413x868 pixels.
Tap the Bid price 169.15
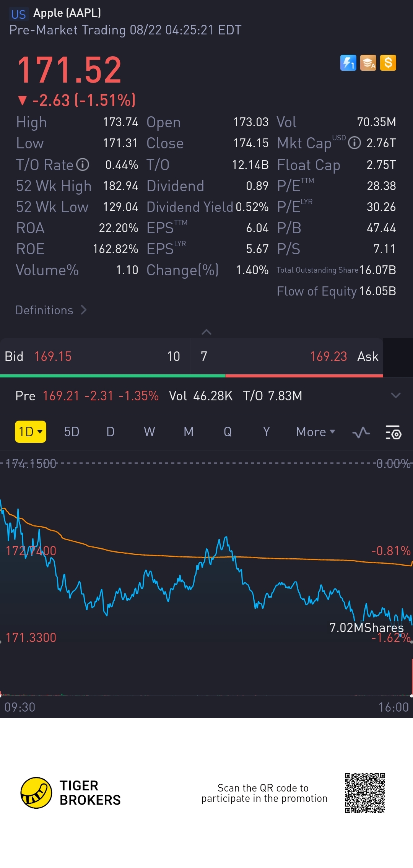[x=53, y=356]
